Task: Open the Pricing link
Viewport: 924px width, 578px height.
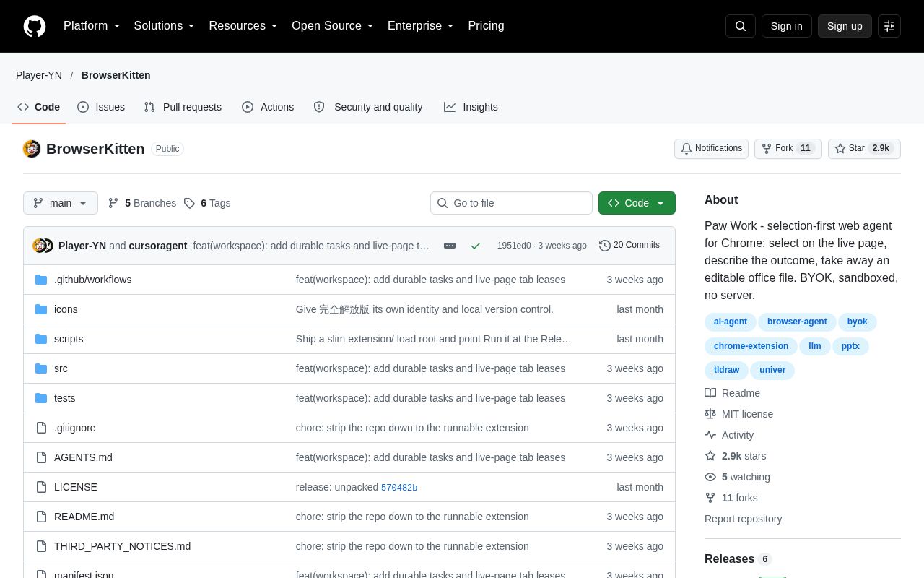Action: 486,26
